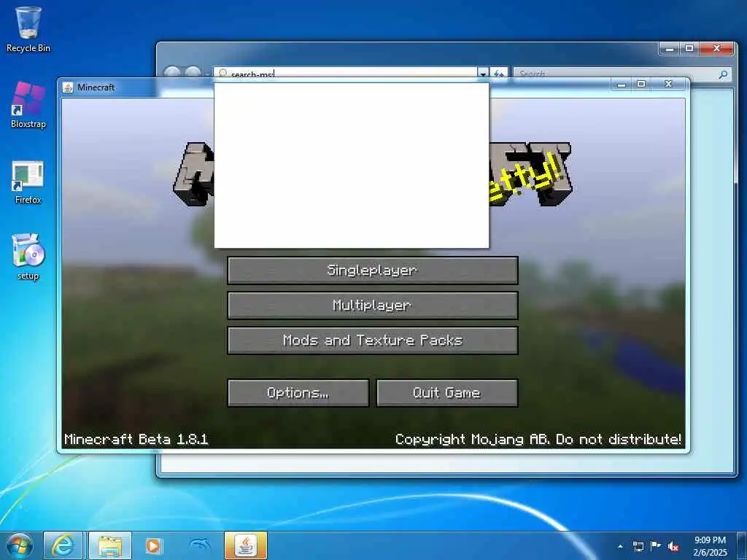
Task: Select the Firefox desktop shortcut
Action: (x=28, y=183)
